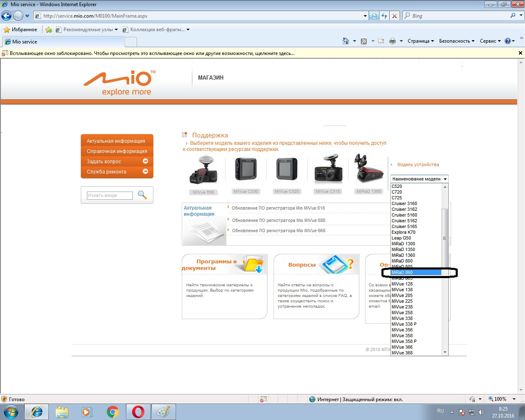Click МАГАЗИН in the site header
Image resolution: width=525 pixels, height=420 pixels.
pyautogui.click(x=211, y=78)
